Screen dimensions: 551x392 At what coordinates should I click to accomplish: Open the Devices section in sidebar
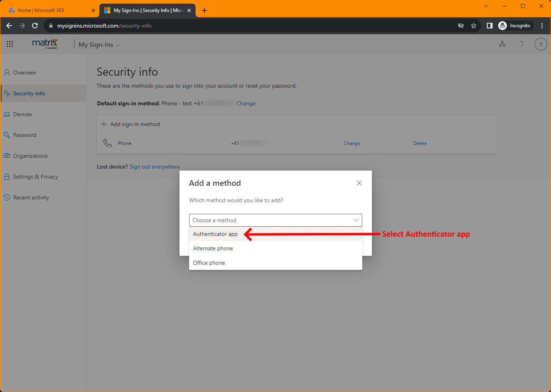[22, 114]
